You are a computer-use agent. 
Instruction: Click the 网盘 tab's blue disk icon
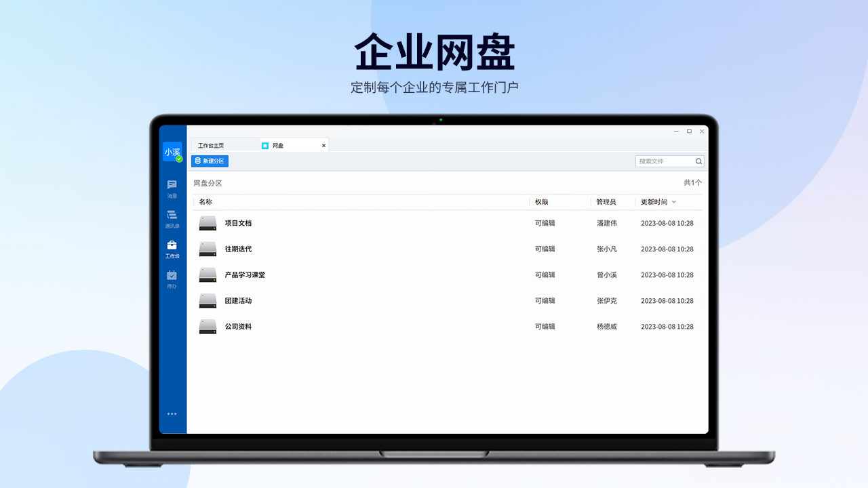coord(264,145)
